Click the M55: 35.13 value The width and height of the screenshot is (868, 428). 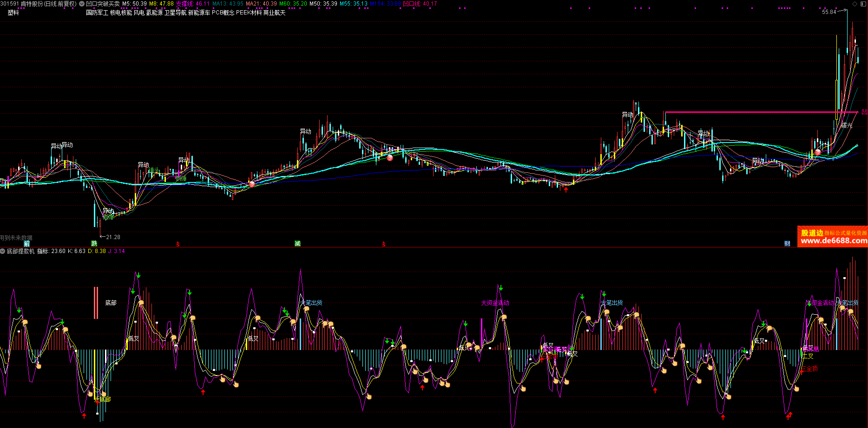(354, 4)
